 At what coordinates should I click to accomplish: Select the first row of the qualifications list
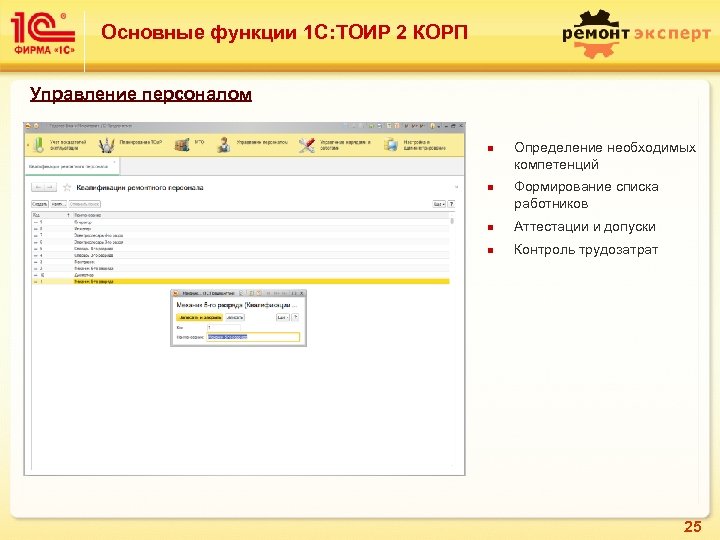coord(241,222)
